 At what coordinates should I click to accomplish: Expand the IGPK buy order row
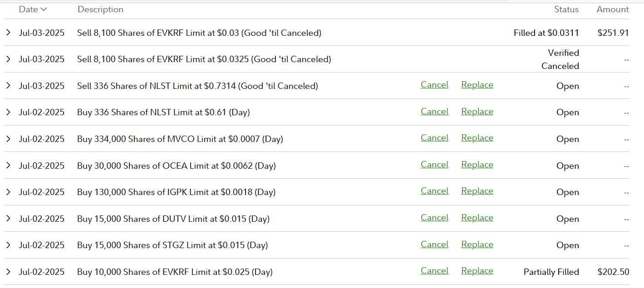pyautogui.click(x=8, y=192)
